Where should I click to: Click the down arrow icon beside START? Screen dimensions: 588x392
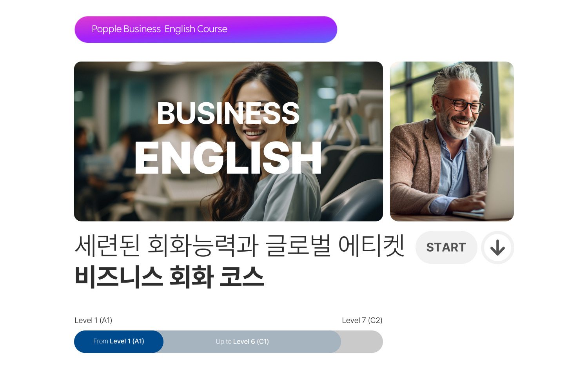497,247
